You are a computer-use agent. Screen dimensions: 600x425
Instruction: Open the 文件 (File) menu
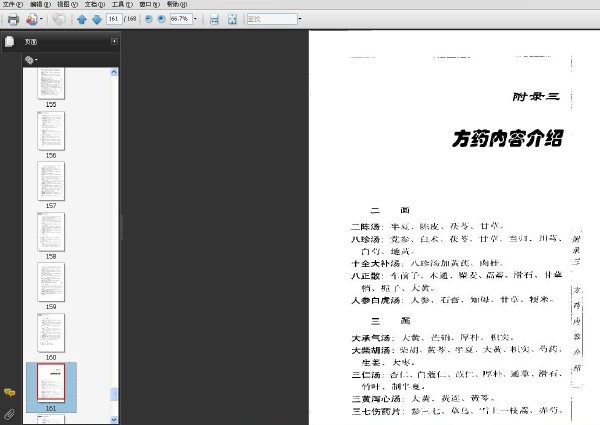(x=13, y=4)
